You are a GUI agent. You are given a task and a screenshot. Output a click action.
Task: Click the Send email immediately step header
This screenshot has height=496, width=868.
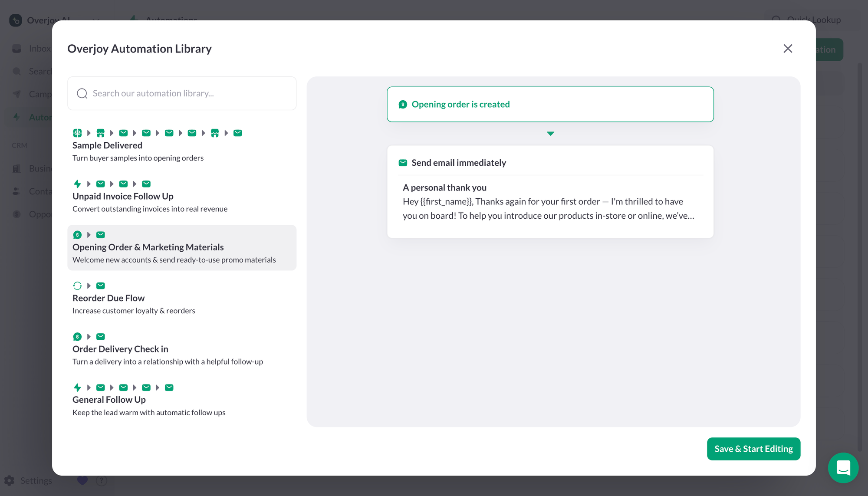click(x=459, y=163)
